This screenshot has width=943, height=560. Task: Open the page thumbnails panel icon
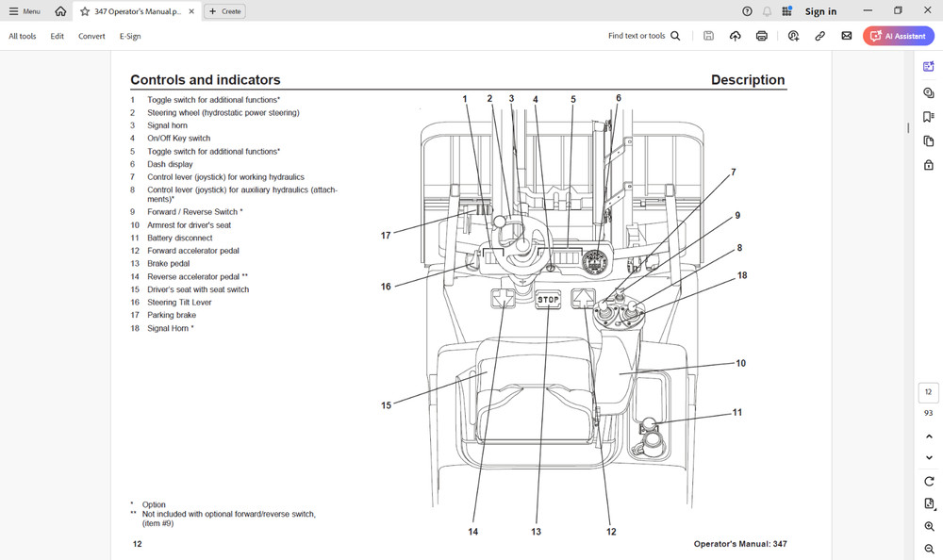929,140
